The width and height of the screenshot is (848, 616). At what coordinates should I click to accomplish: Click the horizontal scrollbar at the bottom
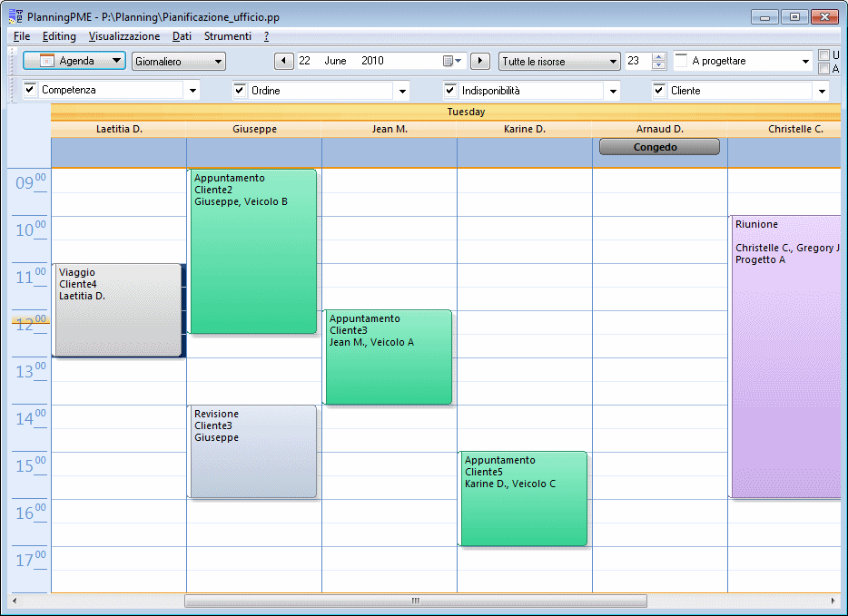pyautogui.click(x=414, y=601)
